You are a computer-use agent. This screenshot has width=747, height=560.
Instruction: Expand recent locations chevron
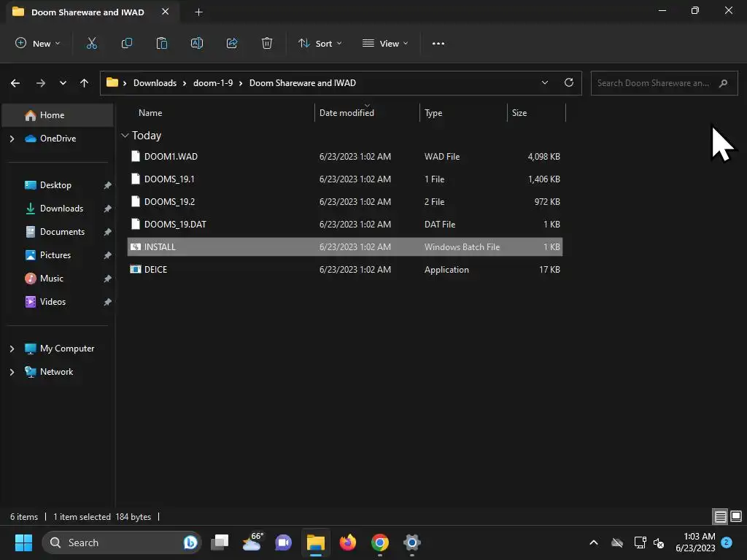pos(63,83)
